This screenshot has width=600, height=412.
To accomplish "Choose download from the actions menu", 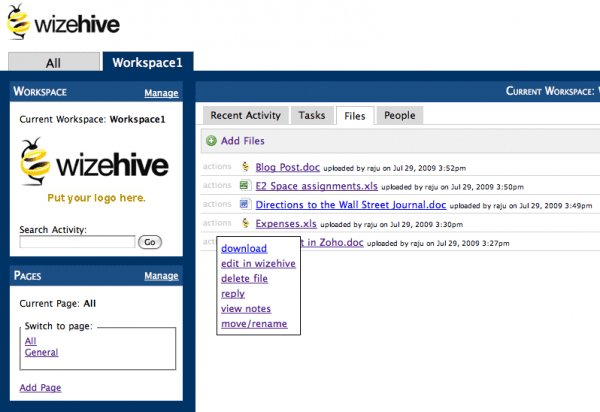I will [243, 248].
